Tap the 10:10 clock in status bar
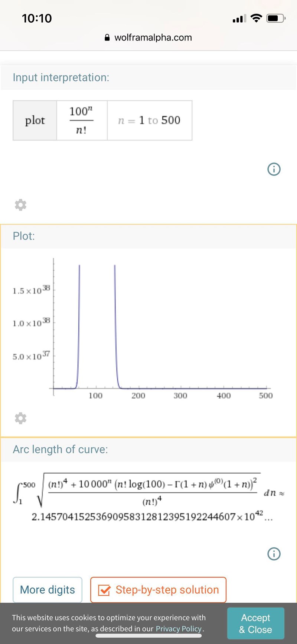Image resolution: width=297 pixels, height=644 pixels. (37, 18)
